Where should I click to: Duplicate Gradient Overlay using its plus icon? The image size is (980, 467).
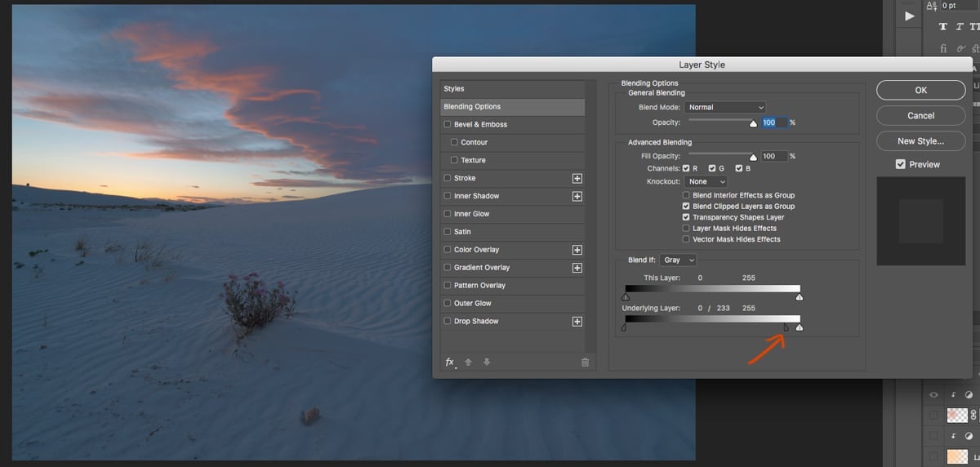pyautogui.click(x=577, y=268)
